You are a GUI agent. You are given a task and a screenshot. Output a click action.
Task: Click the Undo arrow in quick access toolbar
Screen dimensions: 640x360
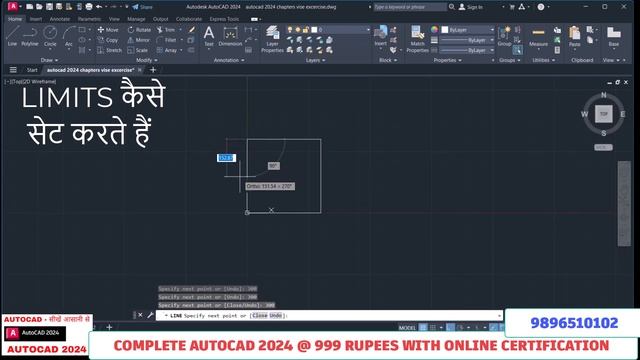99,7
